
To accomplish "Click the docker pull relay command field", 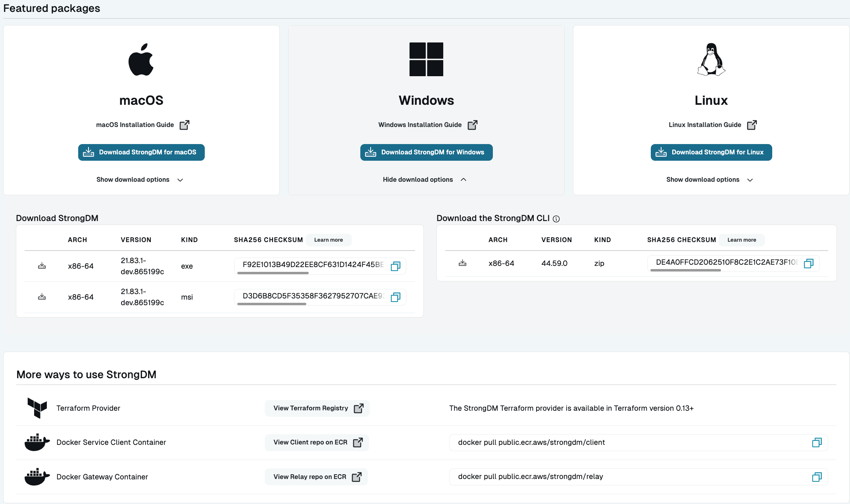I will tap(638, 477).
